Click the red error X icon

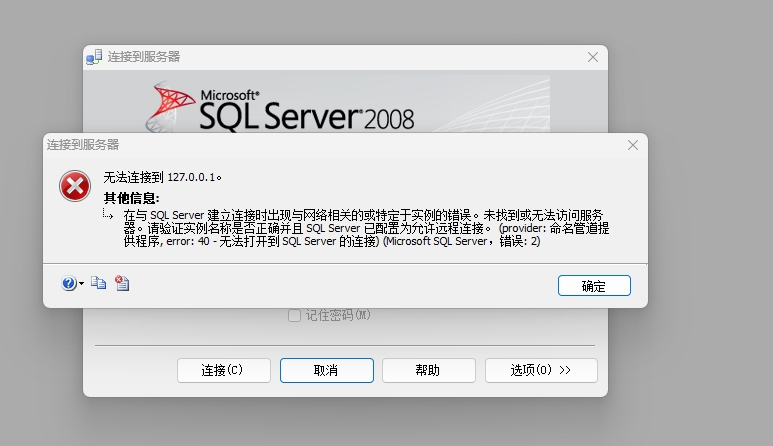coord(74,186)
